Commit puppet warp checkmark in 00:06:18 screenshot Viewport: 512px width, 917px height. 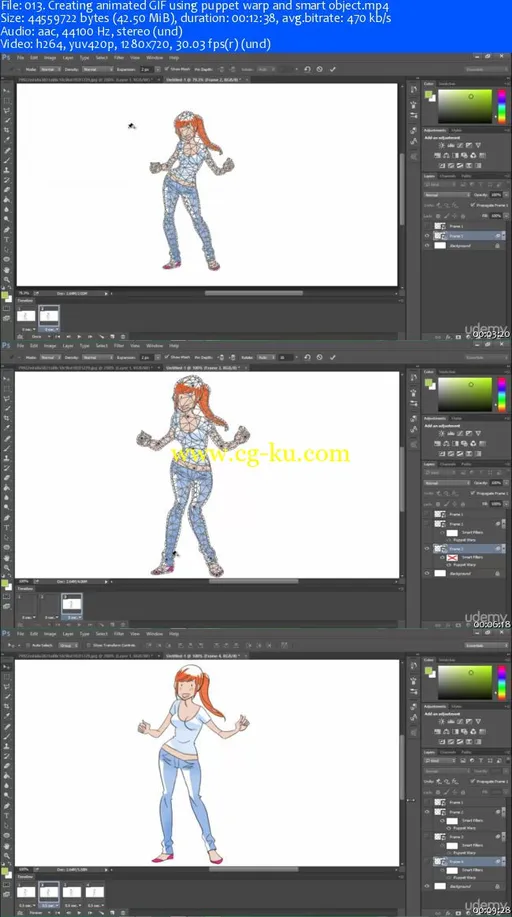[332, 357]
